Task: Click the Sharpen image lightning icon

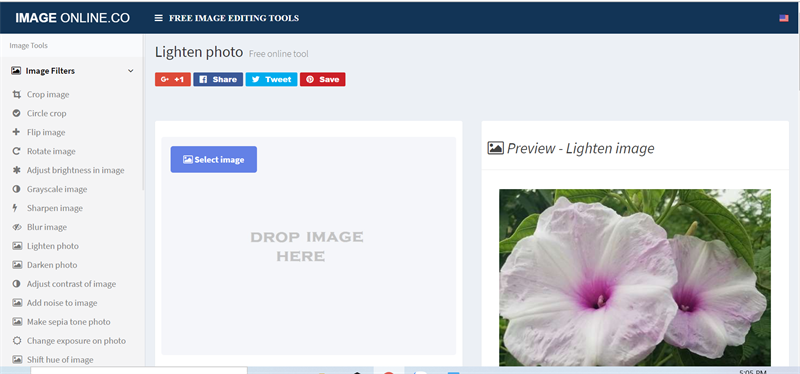Action: click(15, 208)
